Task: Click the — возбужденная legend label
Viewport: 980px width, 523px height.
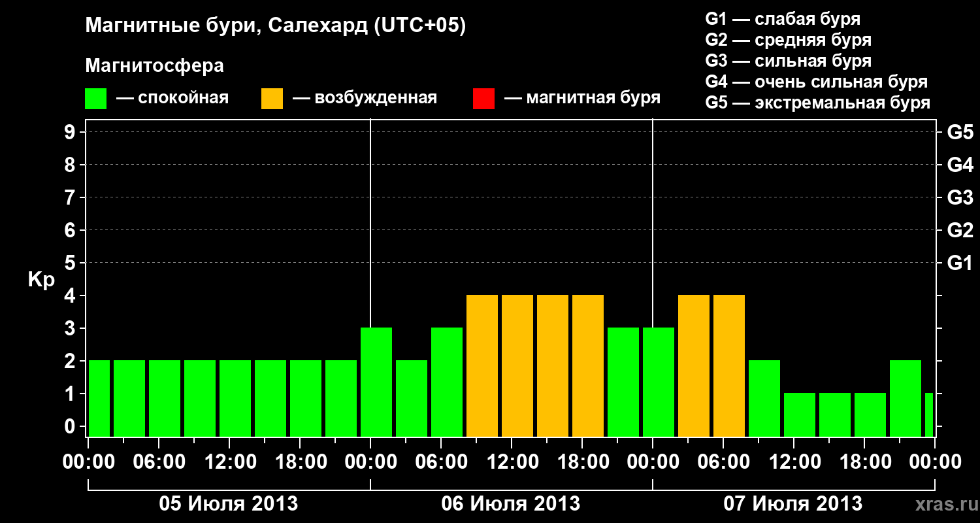Action: (365, 98)
